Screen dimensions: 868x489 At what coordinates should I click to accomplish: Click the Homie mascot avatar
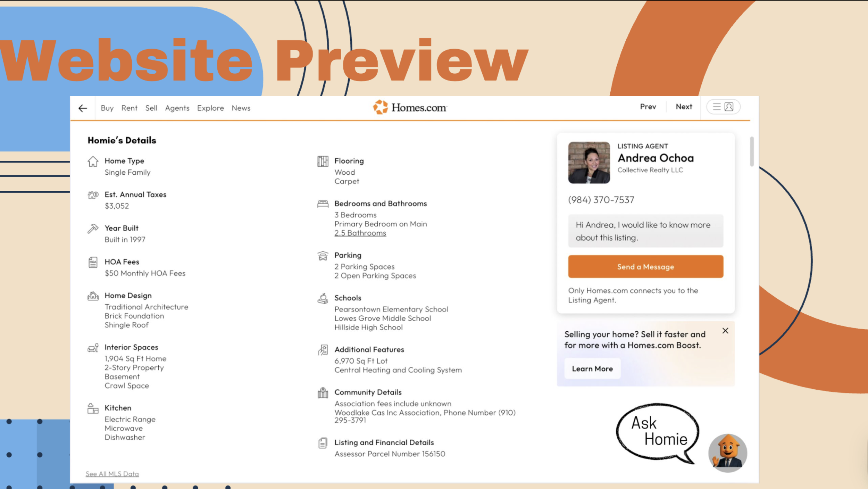(727, 453)
